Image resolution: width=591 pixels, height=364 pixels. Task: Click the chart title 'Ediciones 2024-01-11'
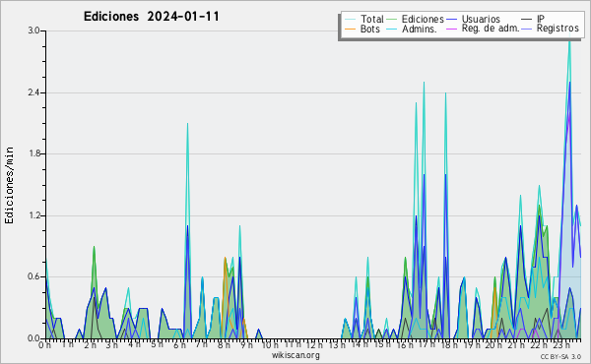tap(151, 17)
